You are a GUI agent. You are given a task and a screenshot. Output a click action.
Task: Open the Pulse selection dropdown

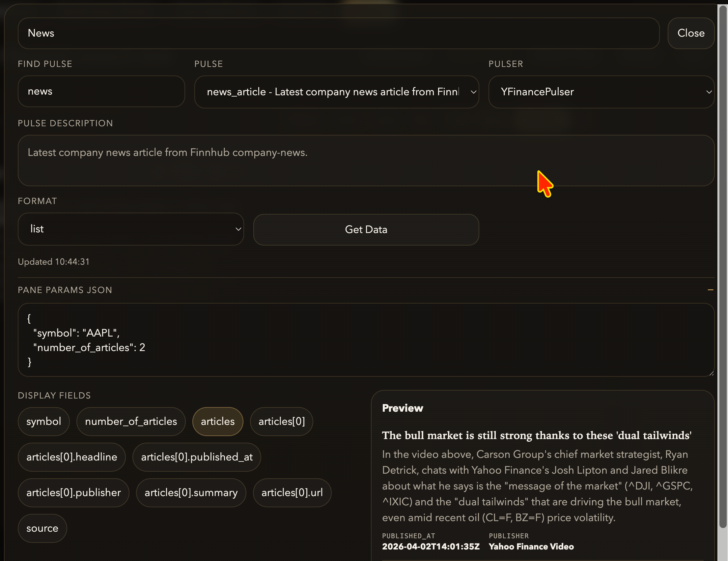[x=336, y=92]
